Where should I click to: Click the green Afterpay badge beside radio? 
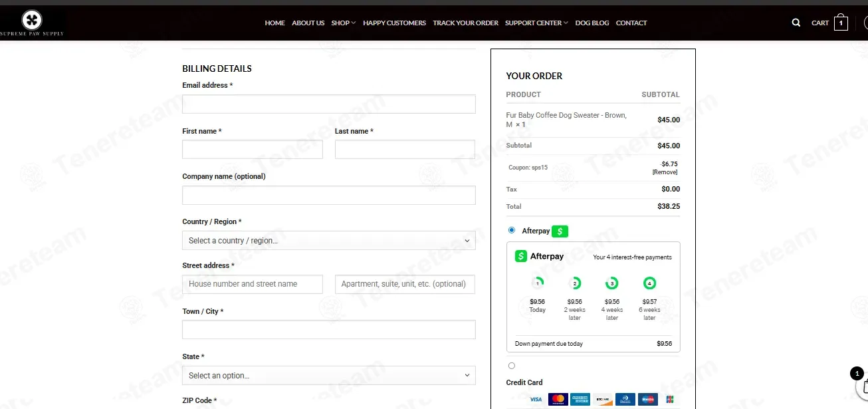(560, 231)
